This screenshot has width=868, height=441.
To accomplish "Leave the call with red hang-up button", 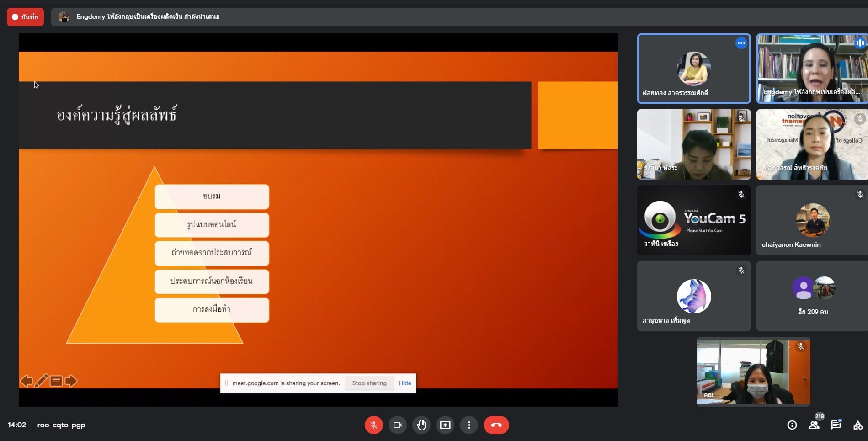I will [x=496, y=425].
